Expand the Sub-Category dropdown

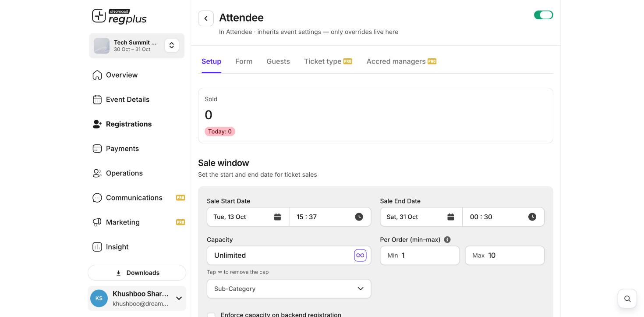point(289,289)
